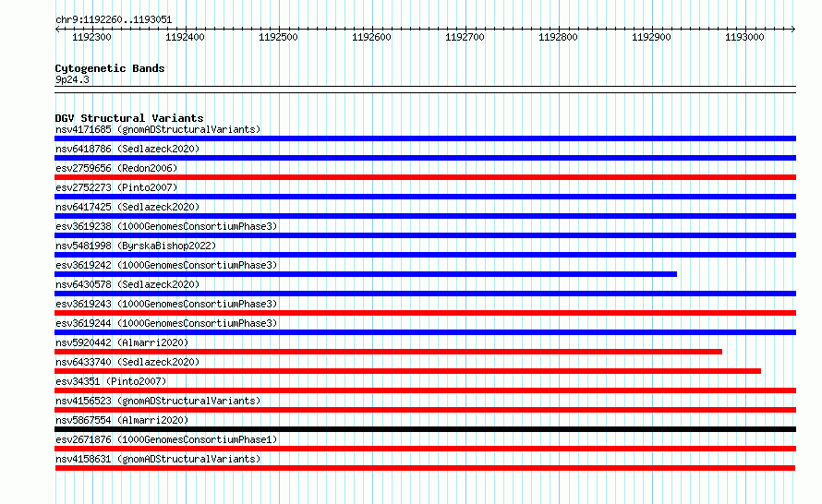Screen dimensions: 822x504
Task: Select the 9p24.3 band label
Action: pyautogui.click(x=72, y=79)
